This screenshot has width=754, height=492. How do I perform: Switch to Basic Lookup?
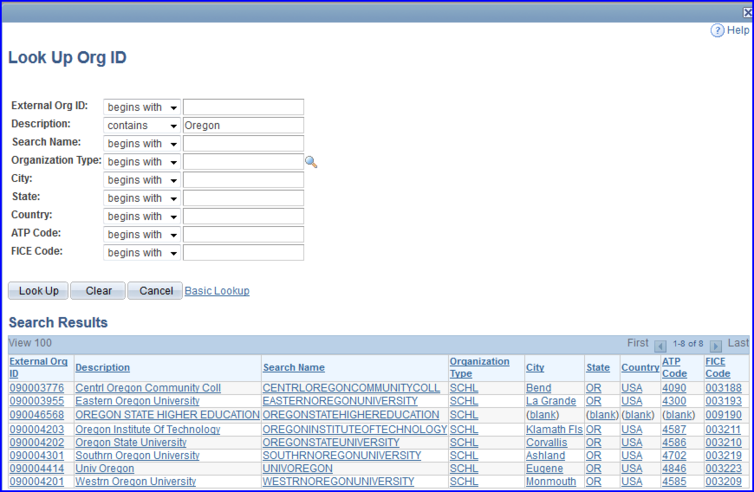[x=217, y=291]
